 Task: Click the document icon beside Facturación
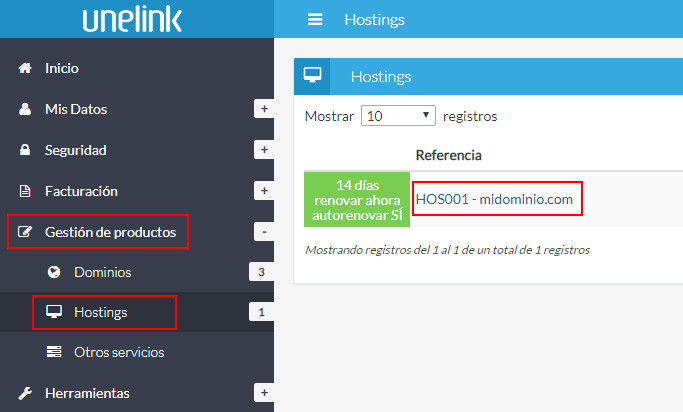tap(26, 191)
